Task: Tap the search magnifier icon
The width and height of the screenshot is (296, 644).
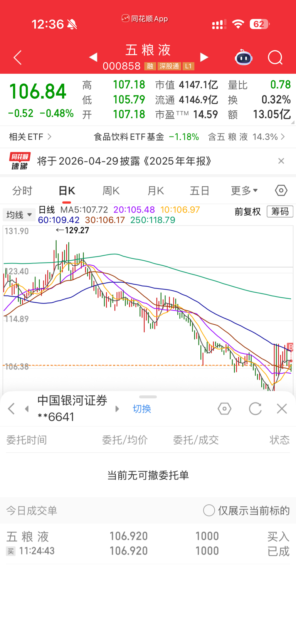Action: [275, 58]
